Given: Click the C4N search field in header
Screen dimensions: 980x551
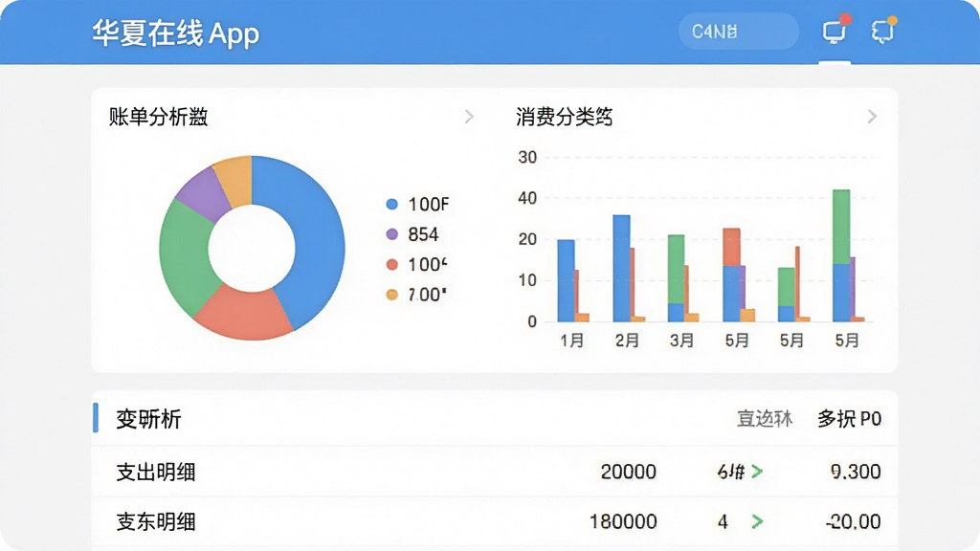Looking at the screenshot, I should (739, 32).
